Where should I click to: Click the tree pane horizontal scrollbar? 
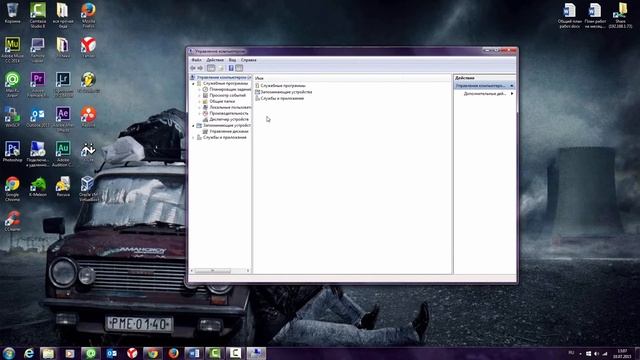pos(212,271)
